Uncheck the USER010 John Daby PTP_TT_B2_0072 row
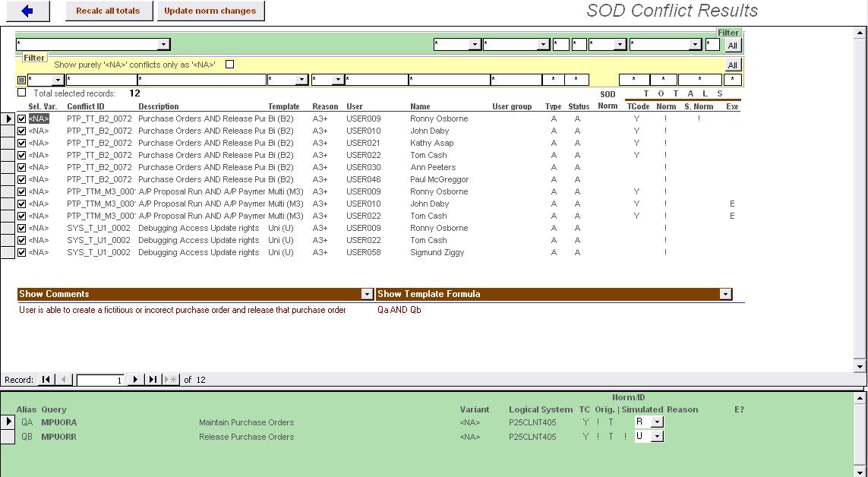868x477 pixels. coord(21,131)
